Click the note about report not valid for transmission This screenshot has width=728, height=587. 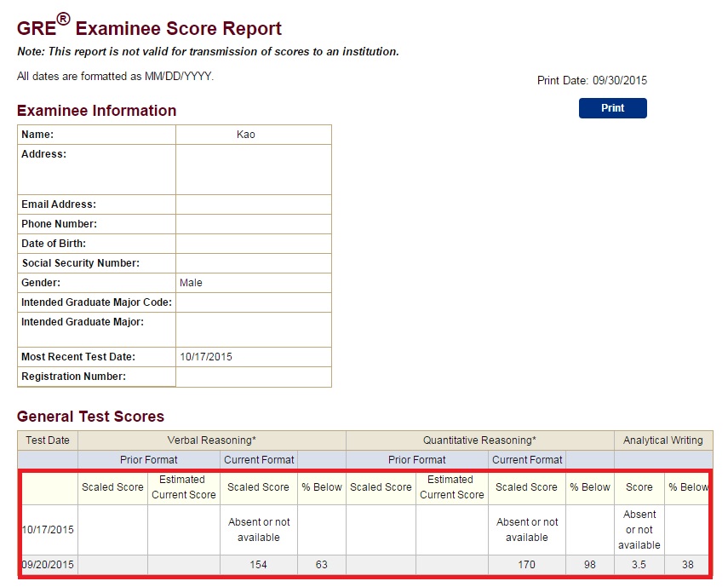pyautogui.click(x=208, y=52)
